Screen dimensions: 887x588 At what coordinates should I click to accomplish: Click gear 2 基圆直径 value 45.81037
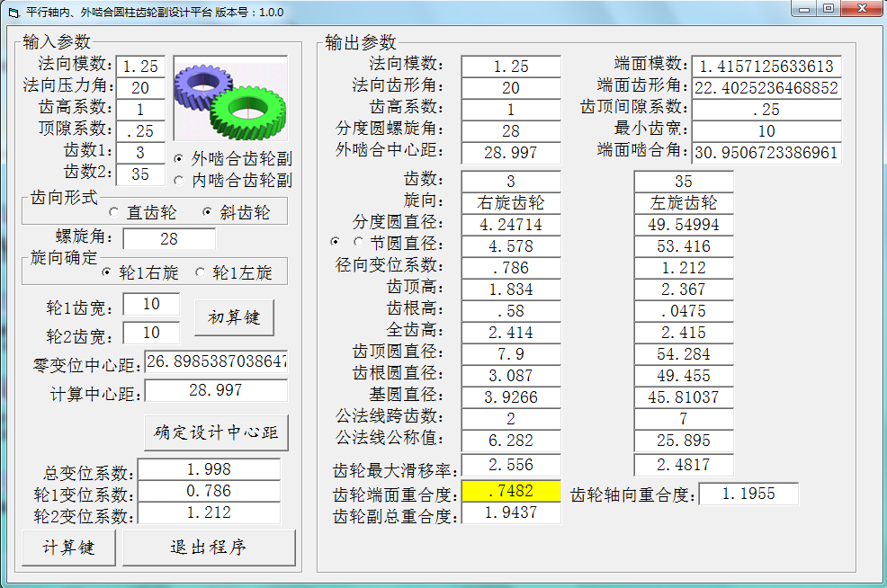pos(684,396)
